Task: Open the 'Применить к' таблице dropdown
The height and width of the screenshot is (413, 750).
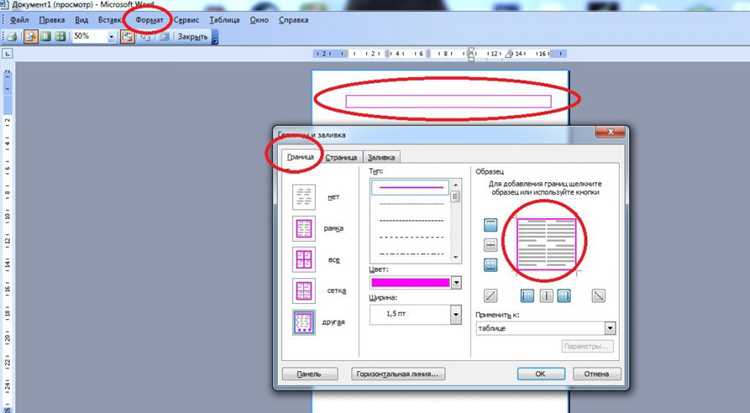Action: [610, 328]
